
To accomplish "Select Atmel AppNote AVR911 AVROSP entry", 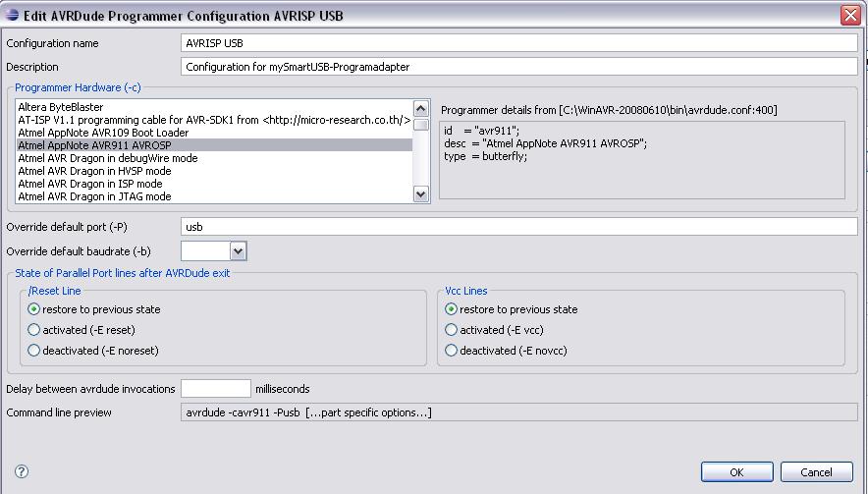I will (x=215, y=145).
